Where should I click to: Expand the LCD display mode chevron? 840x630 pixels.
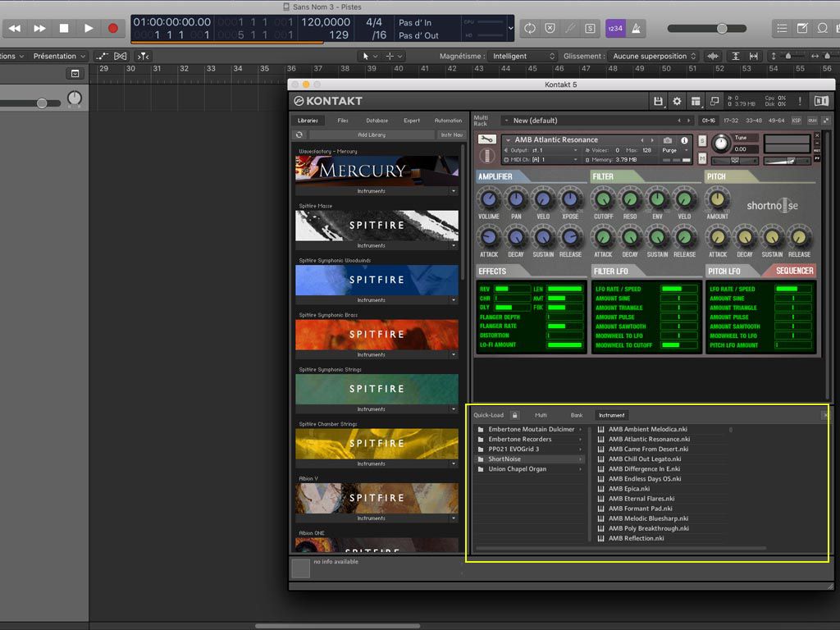pos(510,28)
